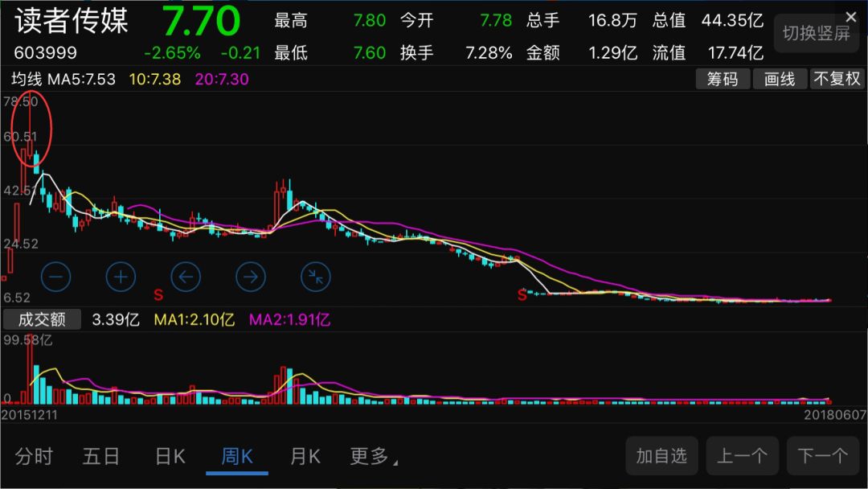Open the 筹码 distribution view
The image size is (868, 489).
point(723,79)
